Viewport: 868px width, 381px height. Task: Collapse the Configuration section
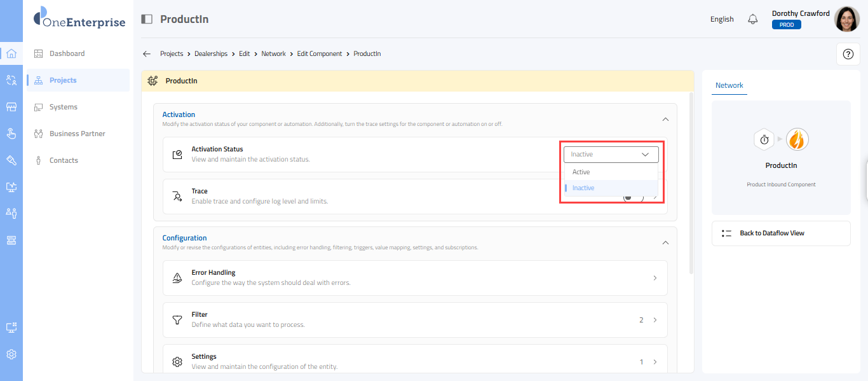(665, 242)
